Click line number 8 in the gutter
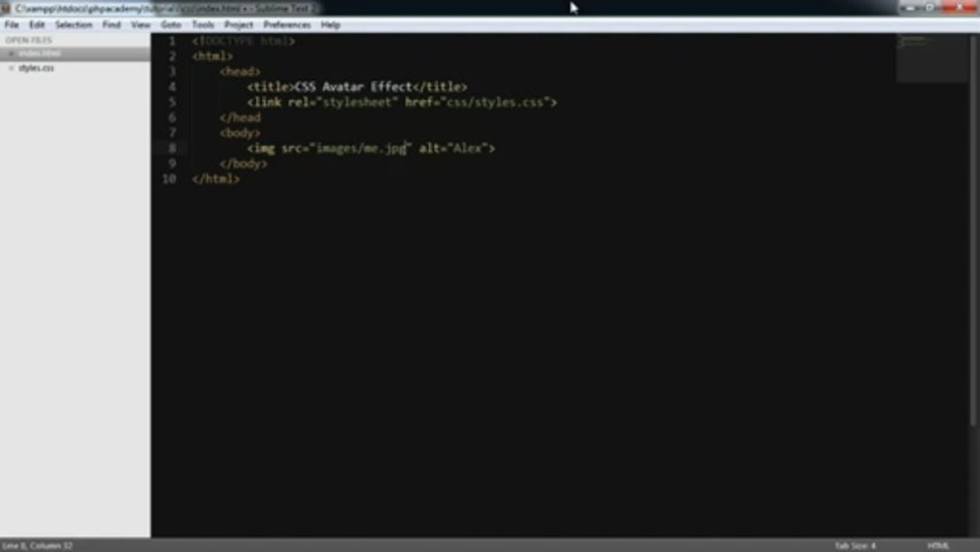 tap(172, 148)
